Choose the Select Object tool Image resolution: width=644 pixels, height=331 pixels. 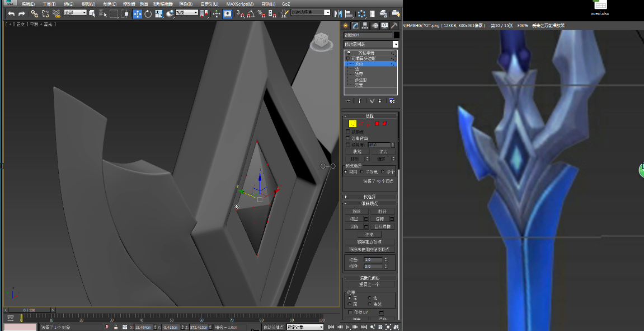coord(92,13)
